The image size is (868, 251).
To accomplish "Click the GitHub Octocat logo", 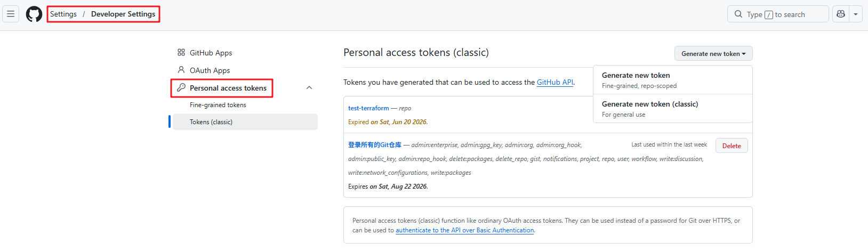I will point(34,14).
